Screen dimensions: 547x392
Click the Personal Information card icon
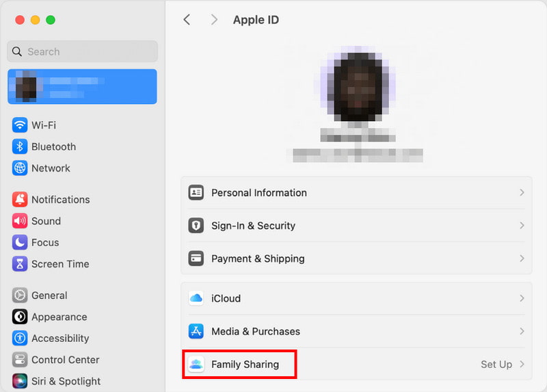coord(196,192)
